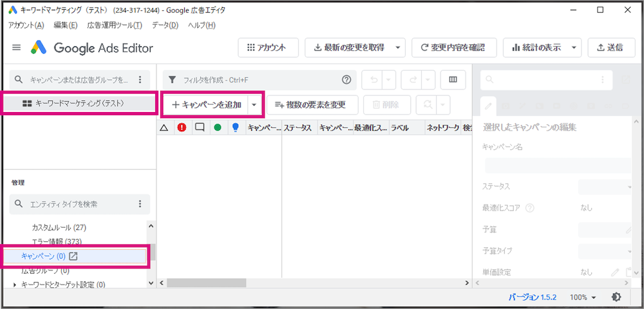644x309 pixels.
Task: Click the ステータス column header
Action: click(299, 127)
